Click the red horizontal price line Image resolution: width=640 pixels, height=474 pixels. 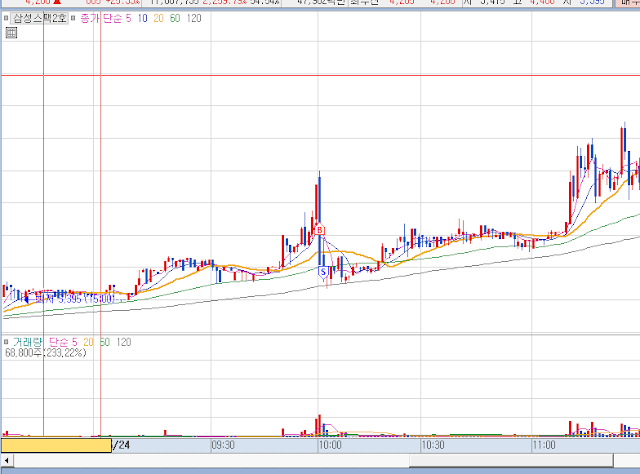pos(321,76)
